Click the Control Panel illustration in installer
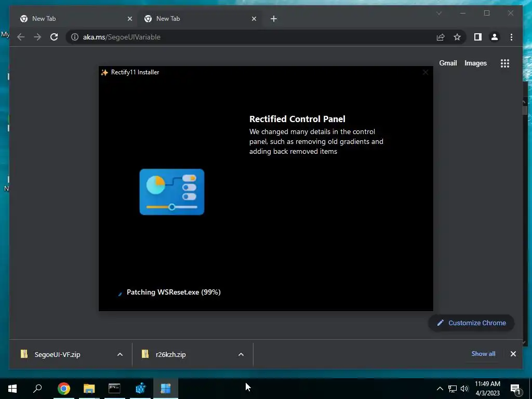Viewport: 532px width, 399px height. [172, 192]
